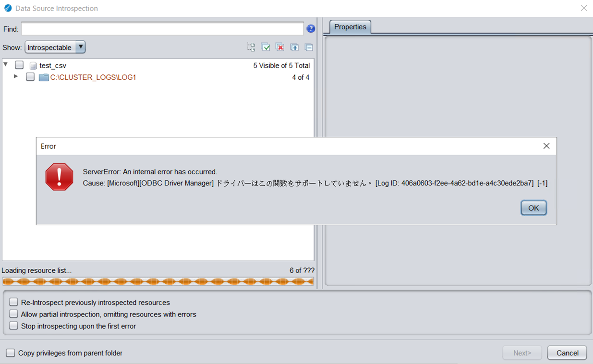Click the Data Source Introspection title icon
Image resolution: width=593 pixels, height=364 pixels.
8,8
